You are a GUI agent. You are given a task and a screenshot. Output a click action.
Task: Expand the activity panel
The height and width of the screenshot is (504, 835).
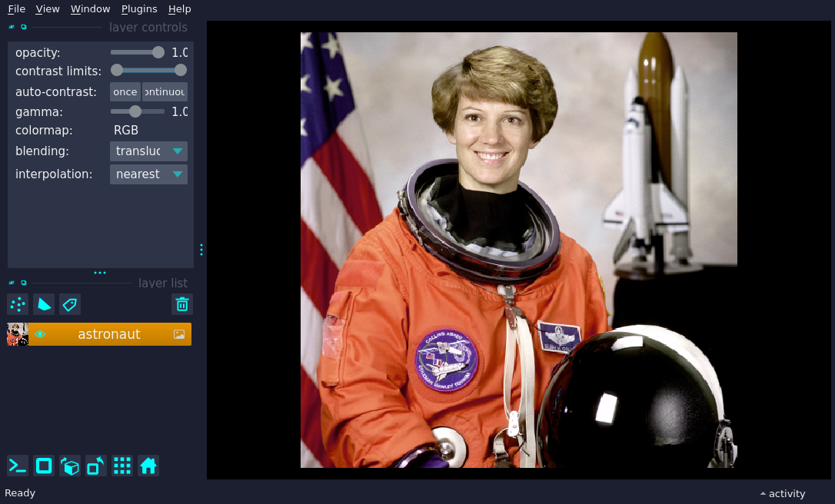tap(782, 493)
